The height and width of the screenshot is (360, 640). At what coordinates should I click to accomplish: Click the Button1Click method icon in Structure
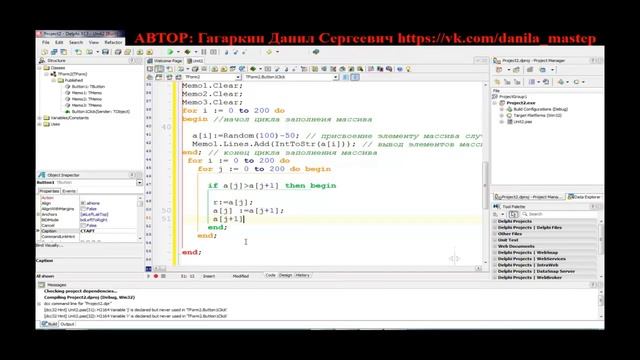point(68,111)
